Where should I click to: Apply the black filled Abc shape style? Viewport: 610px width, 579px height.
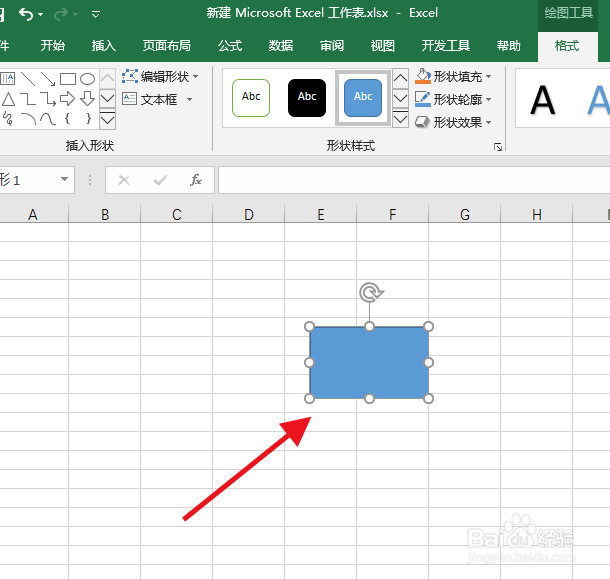pos(307,98)
